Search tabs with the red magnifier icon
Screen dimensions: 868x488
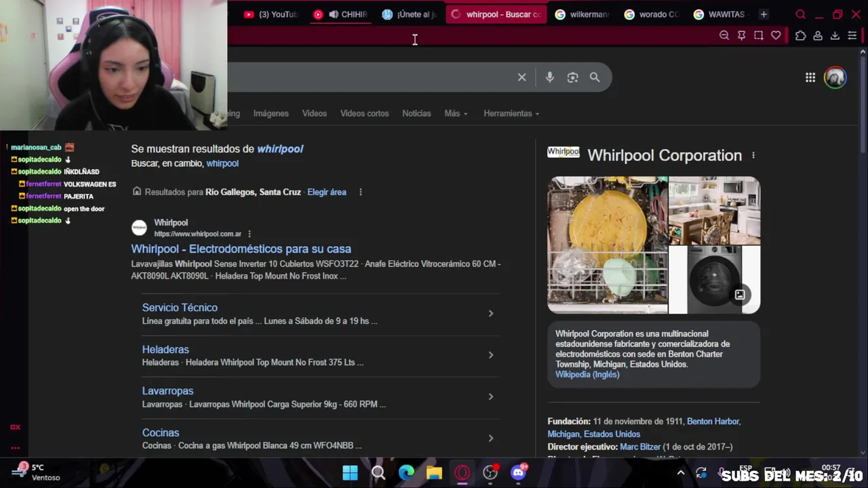[800, 14]
